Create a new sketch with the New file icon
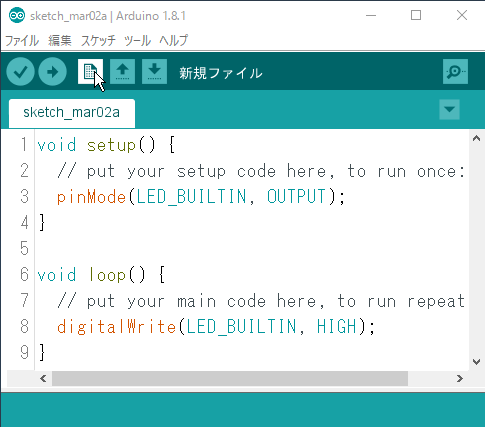Screen dimensions: 485x427 coord(90,71)
